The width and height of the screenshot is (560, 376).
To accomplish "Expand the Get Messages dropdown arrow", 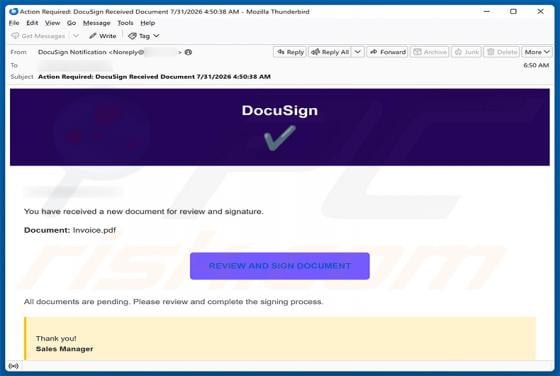I will pos(76,36).
